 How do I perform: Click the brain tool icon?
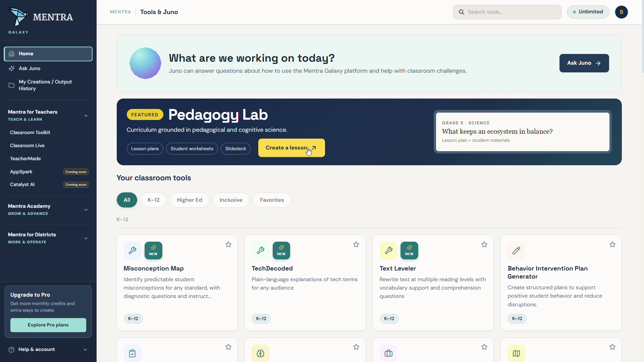tap(261, 353)
